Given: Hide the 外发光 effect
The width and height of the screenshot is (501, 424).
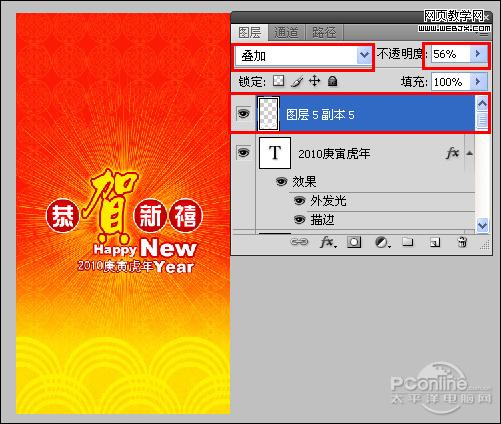Looking at the screenshot, I should [x=299, y=201].
